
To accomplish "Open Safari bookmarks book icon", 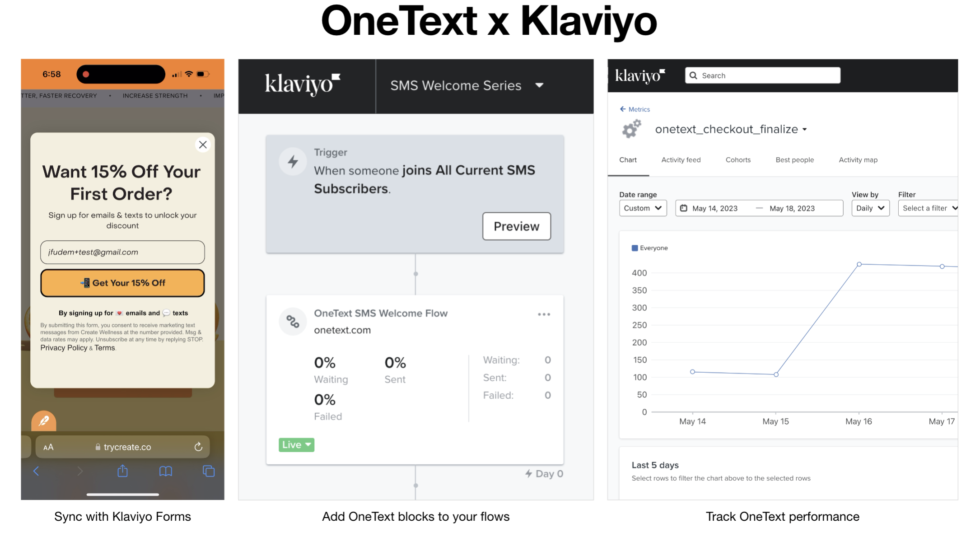I will (x=166, y=472).
